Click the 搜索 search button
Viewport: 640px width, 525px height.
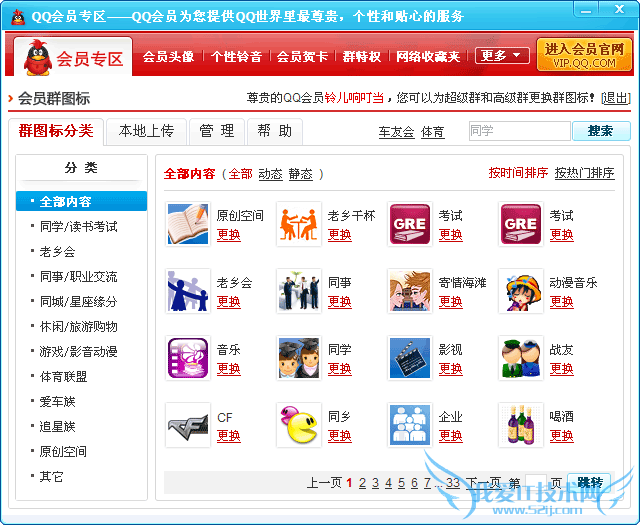pyautogui.click(x=601, y=131)
